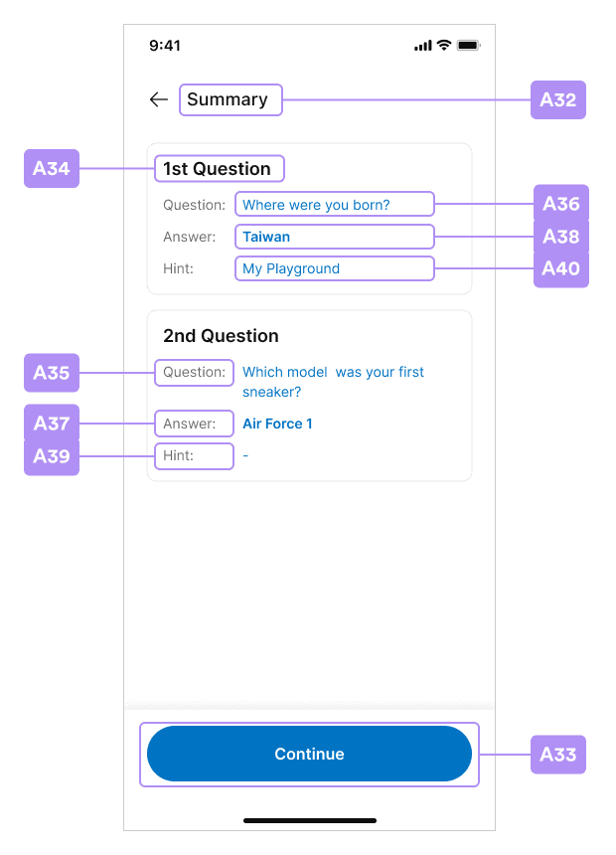This screenshot has width=616, height=855.
Task: Click the A35 annotation tag
Action: [52, 373]
